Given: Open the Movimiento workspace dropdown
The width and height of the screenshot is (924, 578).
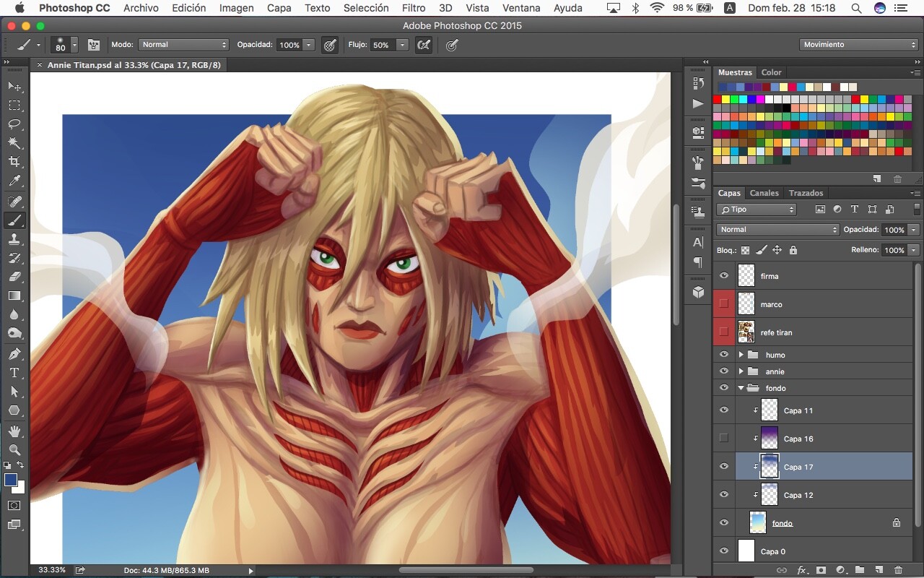Looking at the screenshot, I should pos(859,45).
